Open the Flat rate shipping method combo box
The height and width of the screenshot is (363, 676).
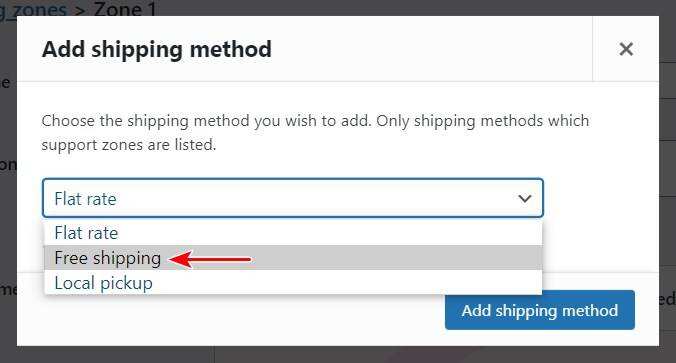[x=293, y=198]
